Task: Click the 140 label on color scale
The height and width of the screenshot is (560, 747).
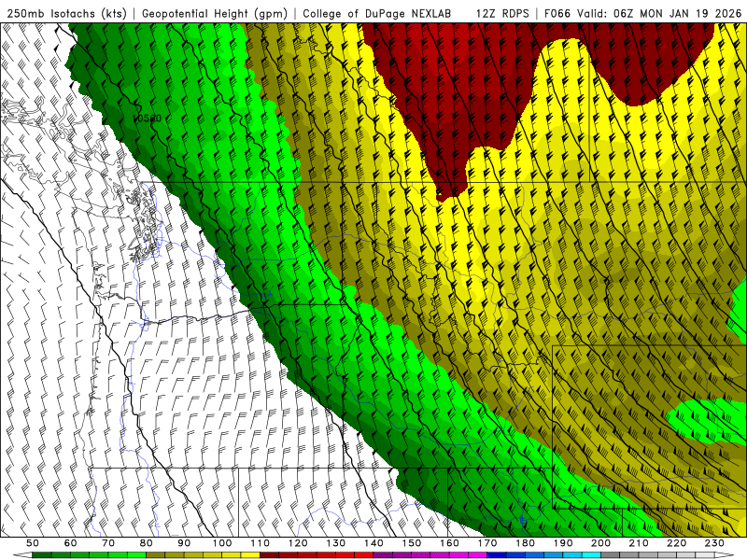Action: (x=374, y=543)
